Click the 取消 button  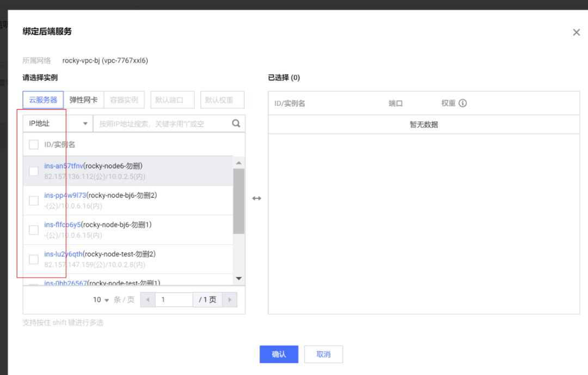tap(323, 354)
